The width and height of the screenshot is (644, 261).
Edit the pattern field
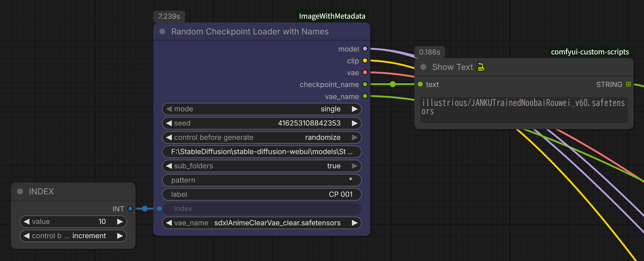tap(262, 180)
